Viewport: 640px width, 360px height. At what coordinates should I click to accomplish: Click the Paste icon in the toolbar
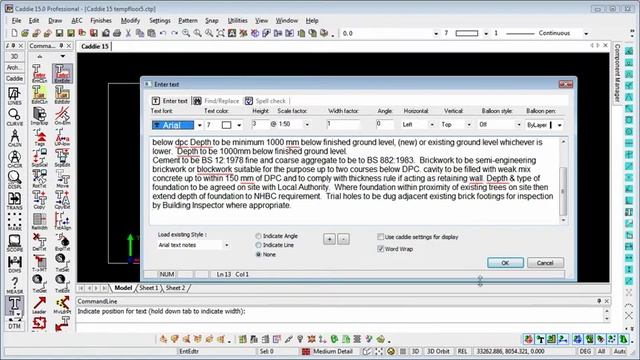coord(151,33)
